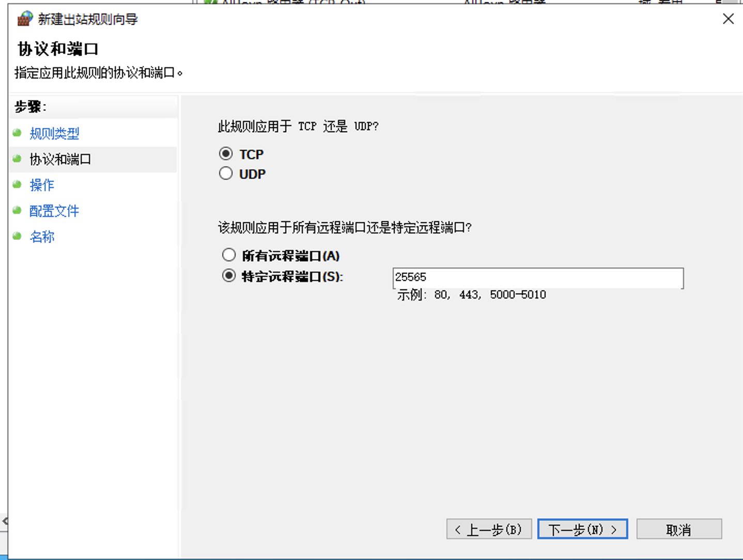Screen dimensions: 743x560
Task: Click the green bullet beside 名称
Action: pyautogui.click(x=17, y=236)
